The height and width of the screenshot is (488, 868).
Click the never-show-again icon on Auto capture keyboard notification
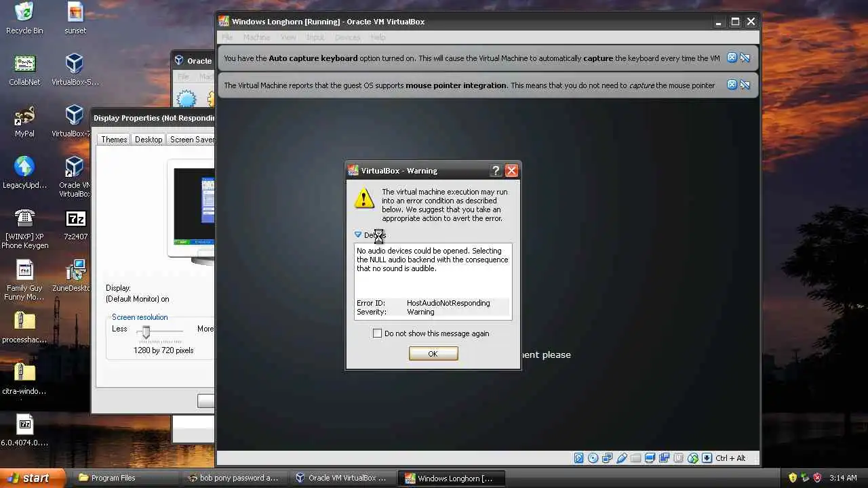pos(745,58)
